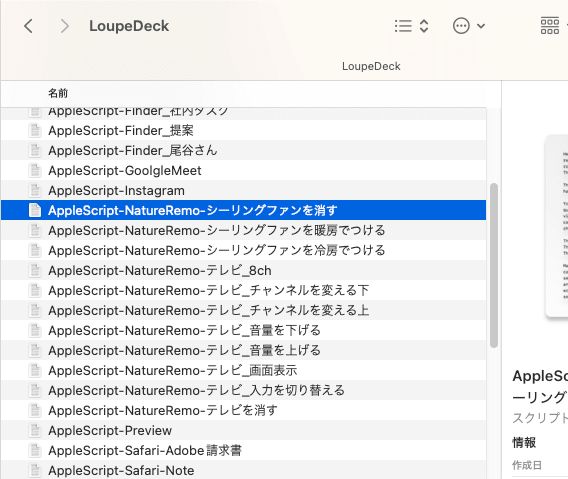
Task: Select AppleScript-NatureRemo-テレビ_入力を切り替える
Action: click(243, 390)
